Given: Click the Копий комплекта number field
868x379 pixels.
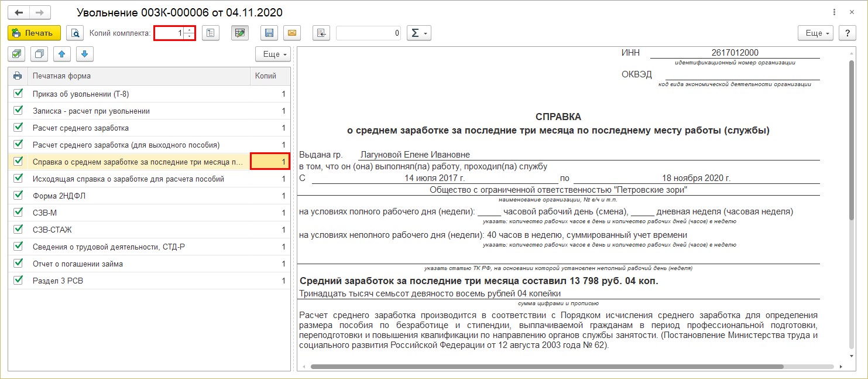Looking at the screenshot, I should [x=170, y=33].
